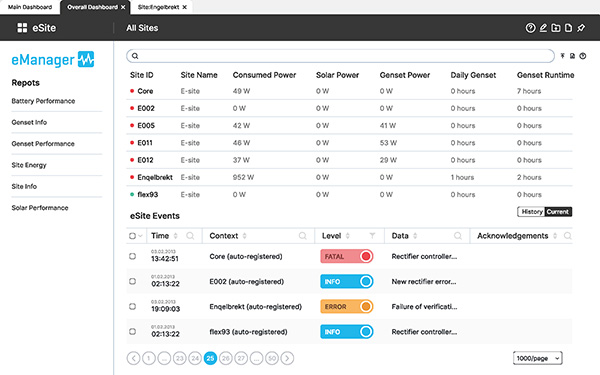Toggle the INFO switch for flex93 event
This screenshot has width=600, height=375.
coord(347,332)
